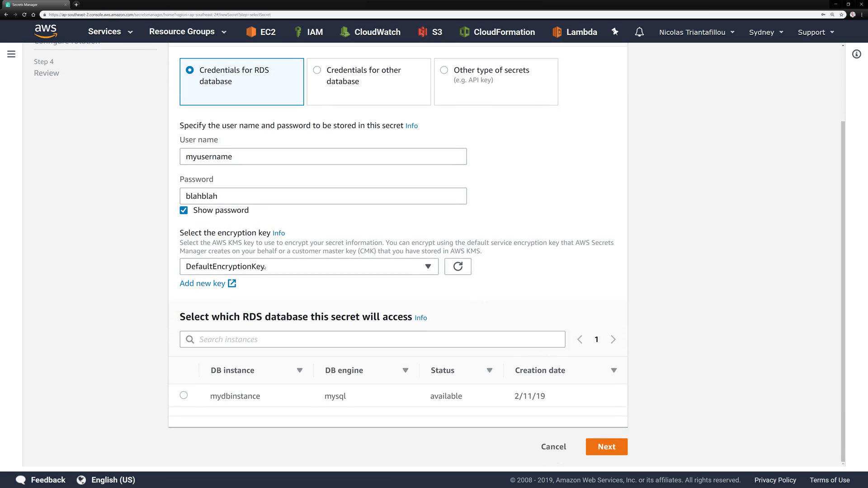Viewport: 868px width, 488px height.
Task: Click the Cancel button
Action: point(553,447)
